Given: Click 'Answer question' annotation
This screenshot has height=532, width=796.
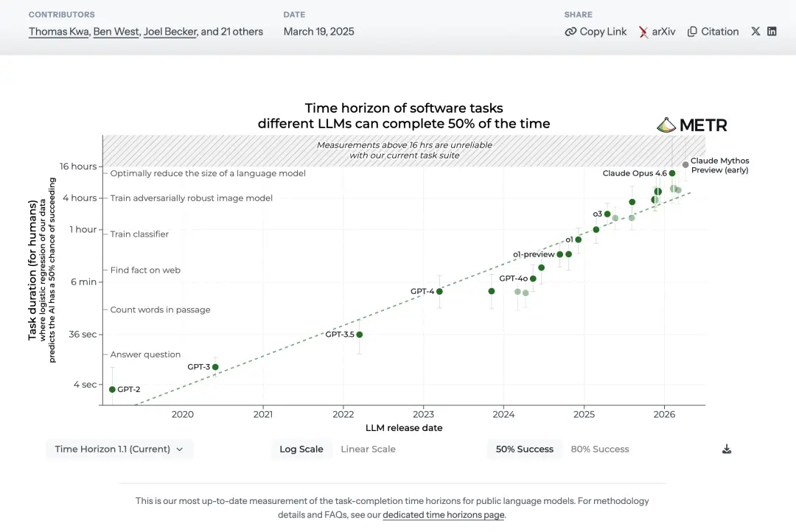Looking at the screenshot, I should click(x=145, y=354).
